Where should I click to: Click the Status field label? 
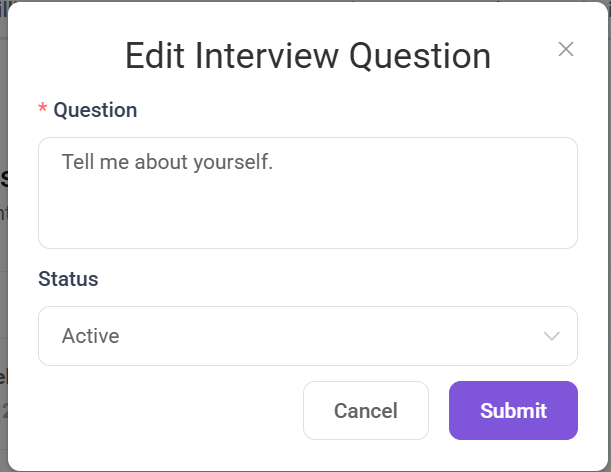coord(68,279)
